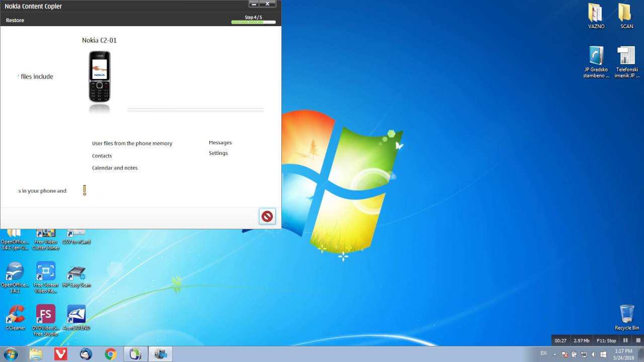This screenshot has height=362, width=644.
Task: Switch to the Nokia Content Copier taskbar button
Action: [160, 354]
